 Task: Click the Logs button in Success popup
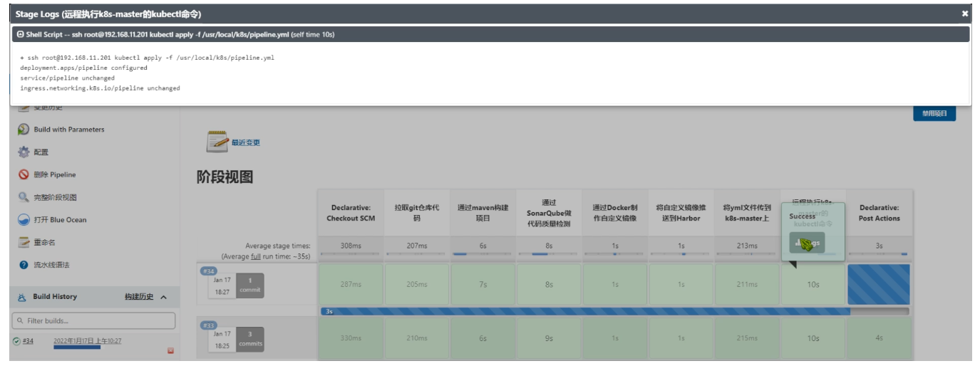coord(807,243)
